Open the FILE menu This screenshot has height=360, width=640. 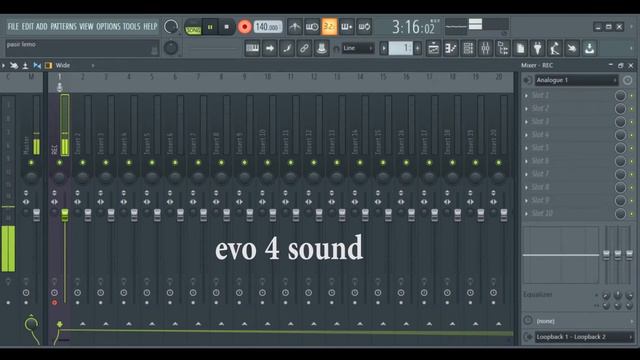pos(13,27)
